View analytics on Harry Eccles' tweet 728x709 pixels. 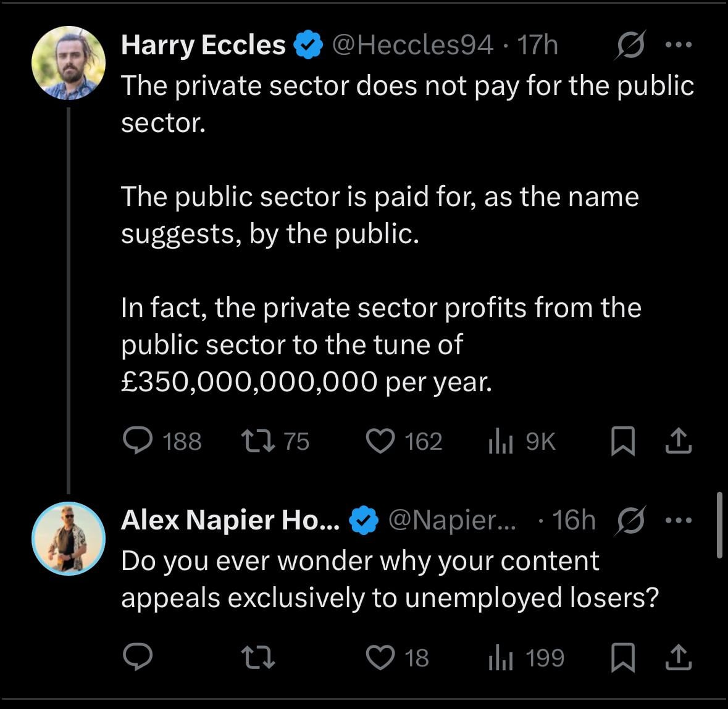[501, 441]
